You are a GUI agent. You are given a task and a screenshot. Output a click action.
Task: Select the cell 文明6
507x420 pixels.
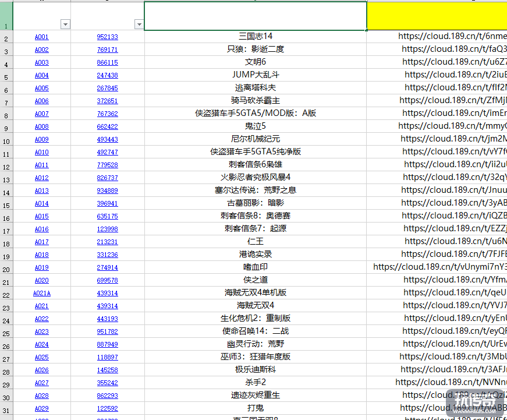click(256, 62)
